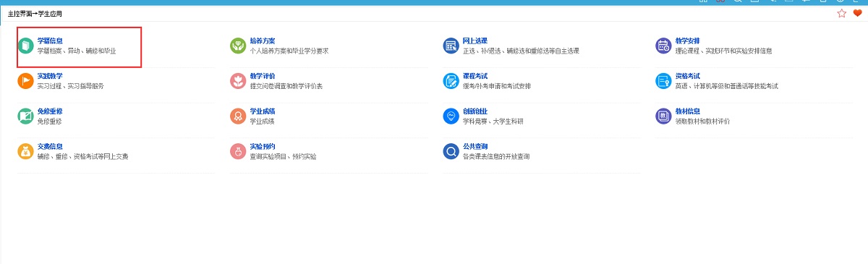Open the 教学评价 pink flower icon
Image resolution: width=868 pixels, height=264 pixels.
237,81
